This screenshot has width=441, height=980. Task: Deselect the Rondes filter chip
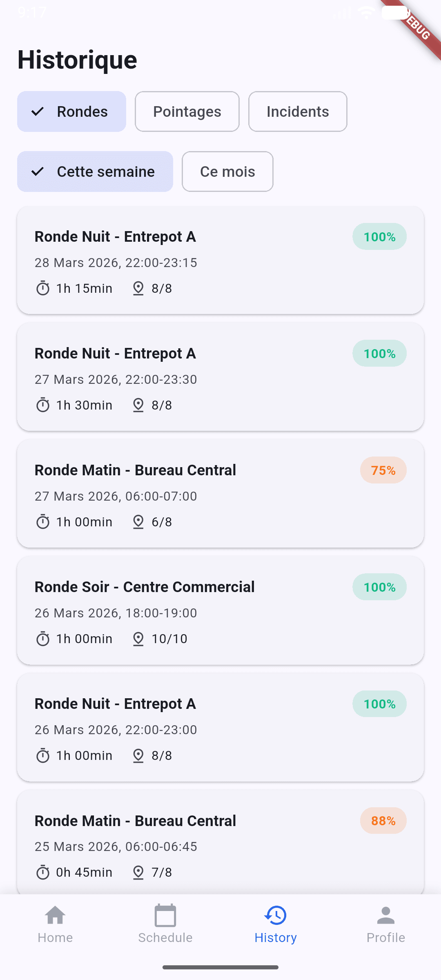[x=71, y=111]
